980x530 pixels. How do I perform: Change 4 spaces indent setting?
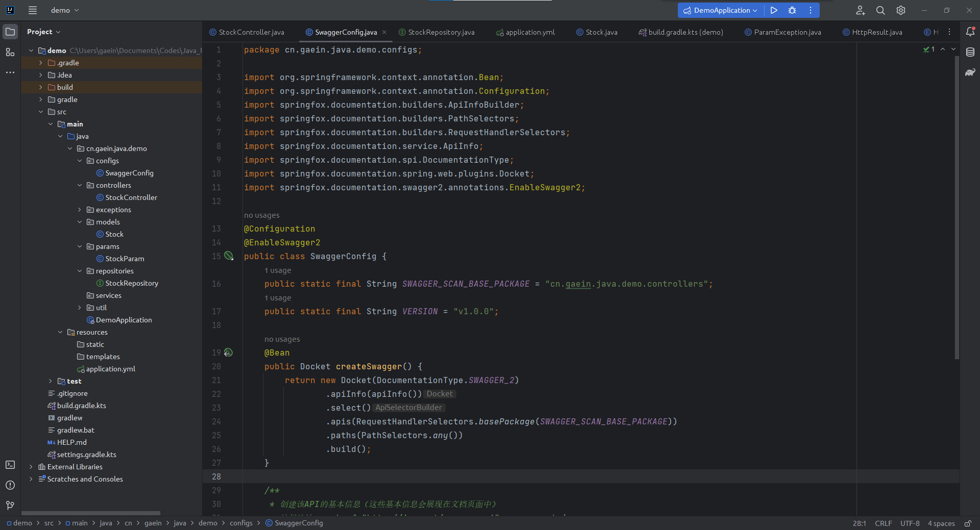click(x=941, y=523)
